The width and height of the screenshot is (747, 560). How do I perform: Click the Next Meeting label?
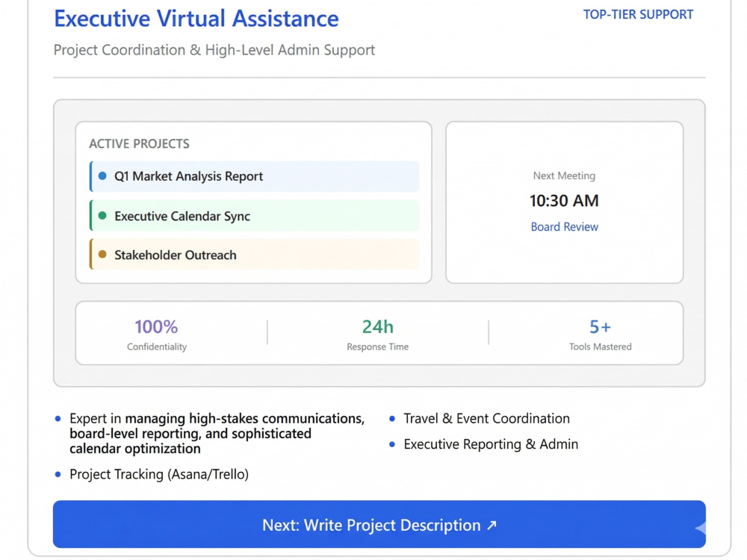tap(564, 175)
